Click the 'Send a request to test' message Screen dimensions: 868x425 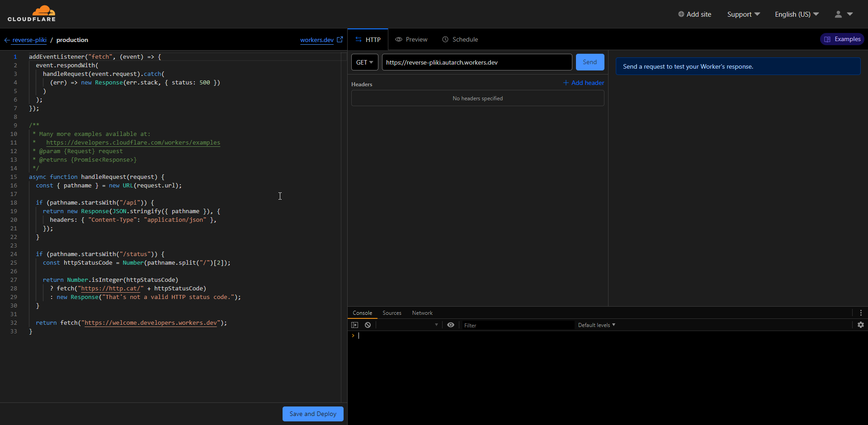688,66
